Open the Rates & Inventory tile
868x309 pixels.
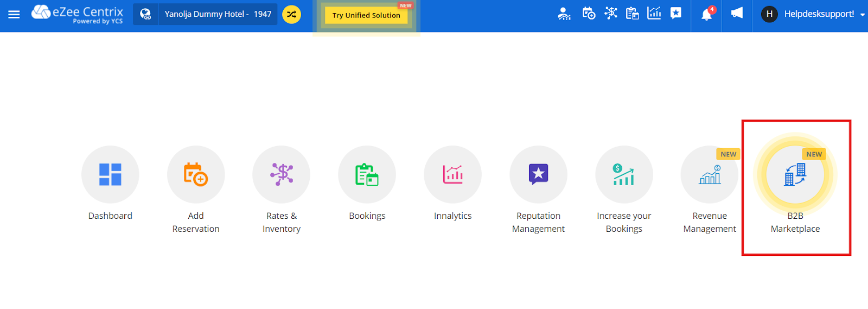[282, 174]
